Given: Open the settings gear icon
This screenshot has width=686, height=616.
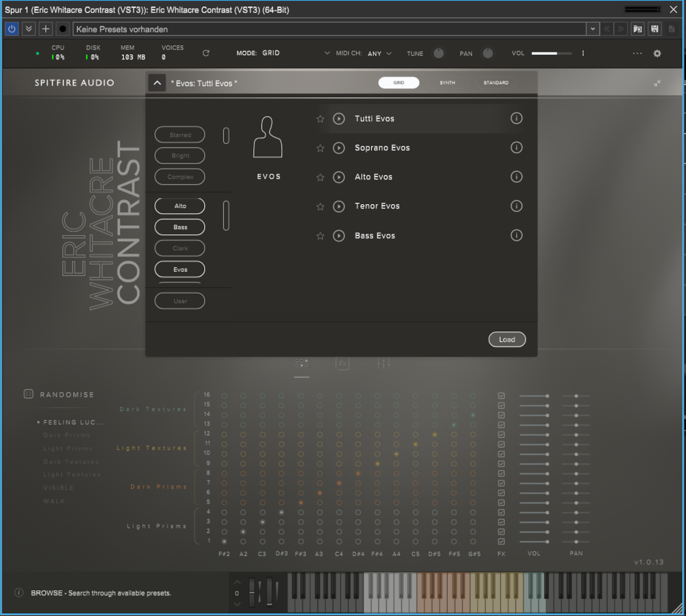Looking at the screenshot, I should click(657, 53).
